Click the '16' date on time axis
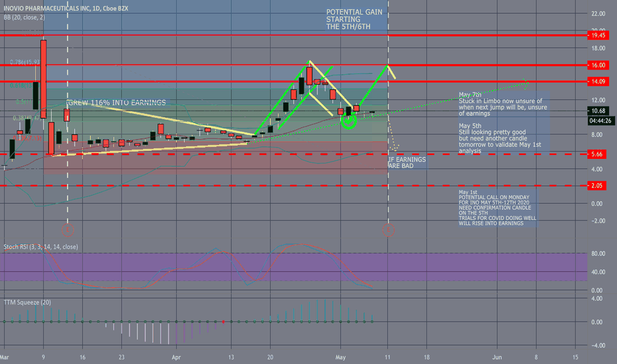 (82, 357)
